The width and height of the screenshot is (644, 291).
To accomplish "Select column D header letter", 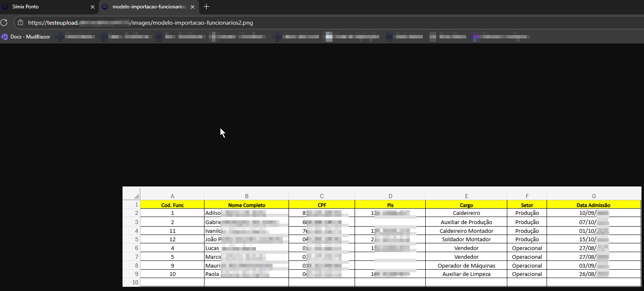I will (x=390, y=196).
